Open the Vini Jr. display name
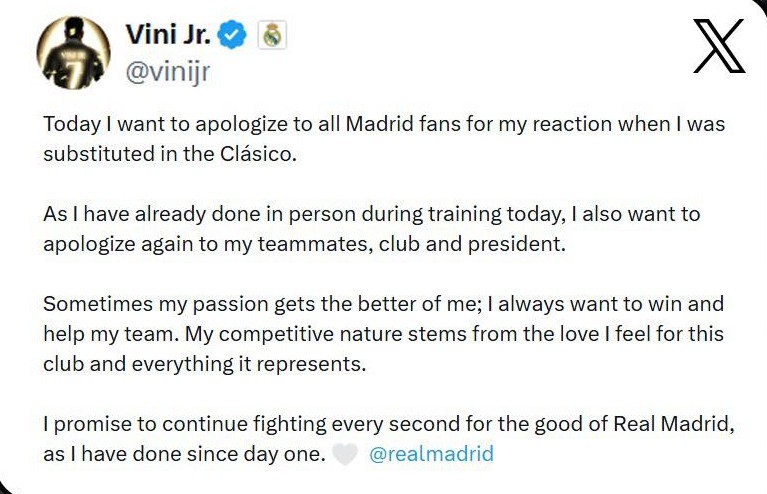The width and height of the screenshot is (767, 494). tap(170, 35)
